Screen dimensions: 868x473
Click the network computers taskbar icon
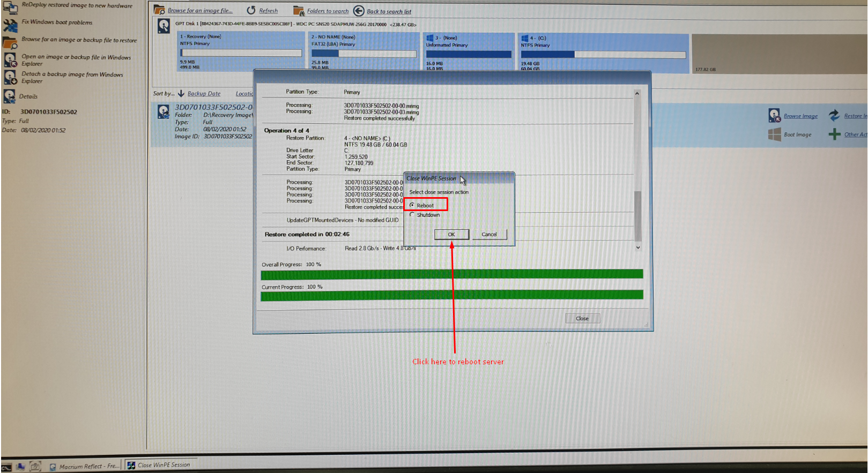pos(20,467)
